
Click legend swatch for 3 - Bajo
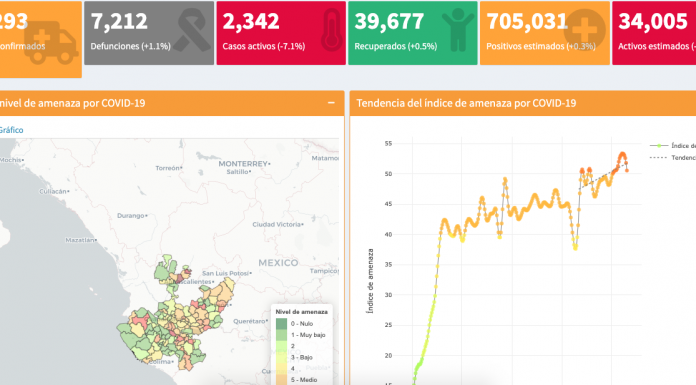[x=281, y=357]
